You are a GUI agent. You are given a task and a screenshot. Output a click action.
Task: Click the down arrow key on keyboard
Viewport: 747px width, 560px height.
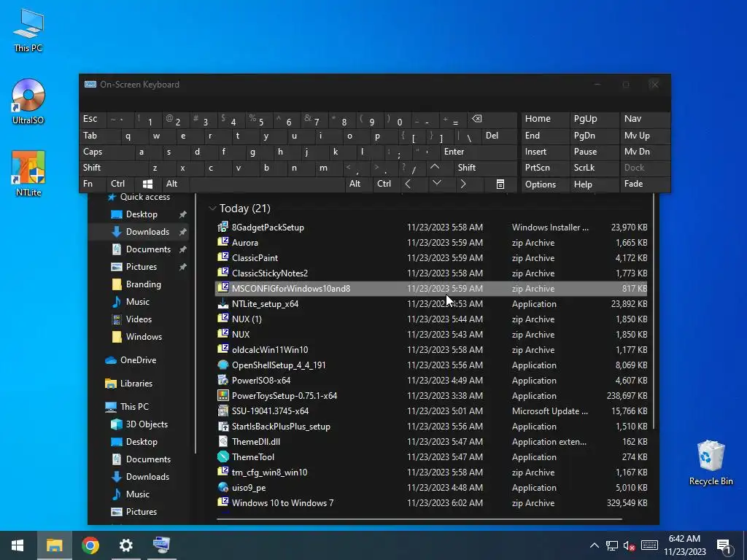(x=436, y=183)
